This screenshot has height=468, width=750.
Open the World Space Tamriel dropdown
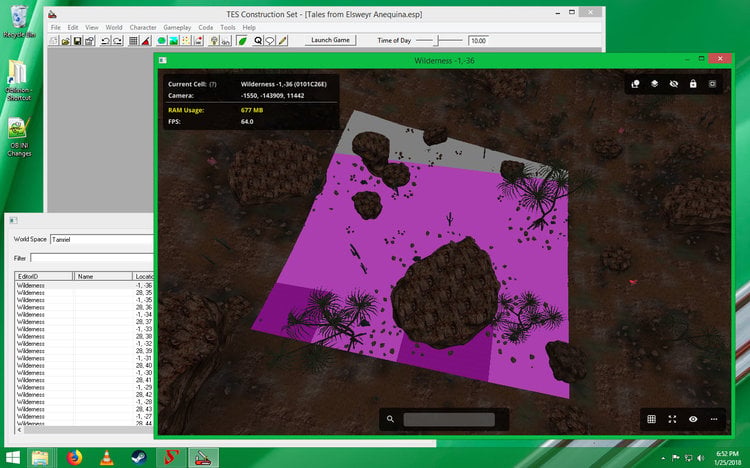tap(101, 239)
